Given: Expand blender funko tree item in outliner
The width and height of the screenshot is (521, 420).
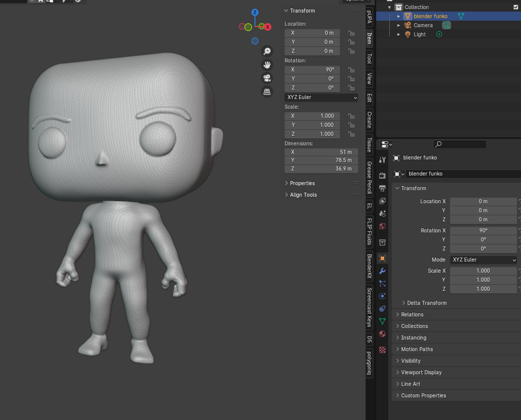Looking at the screenshot, I should (x=398, y=16).
